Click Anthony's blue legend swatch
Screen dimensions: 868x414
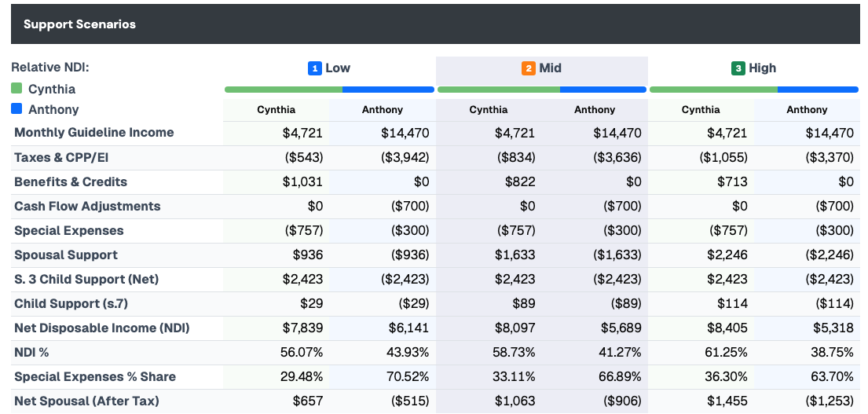tap(16, 108)
